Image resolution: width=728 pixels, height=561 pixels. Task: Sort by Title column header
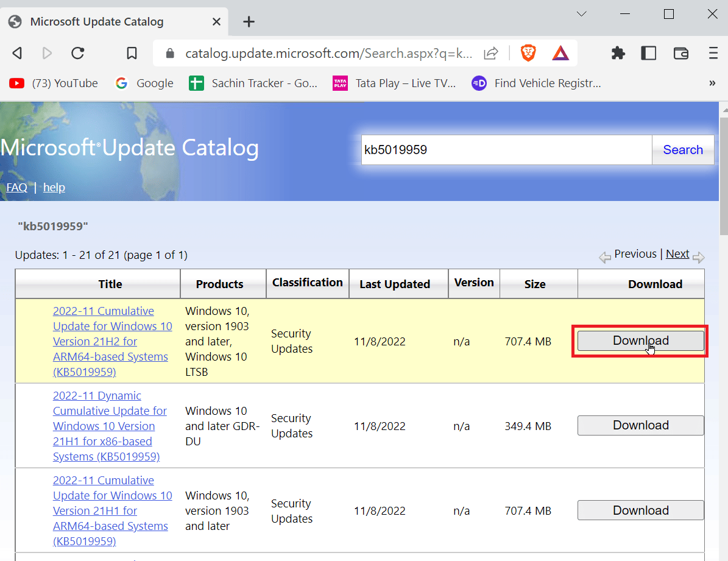[x=110, y=284]
